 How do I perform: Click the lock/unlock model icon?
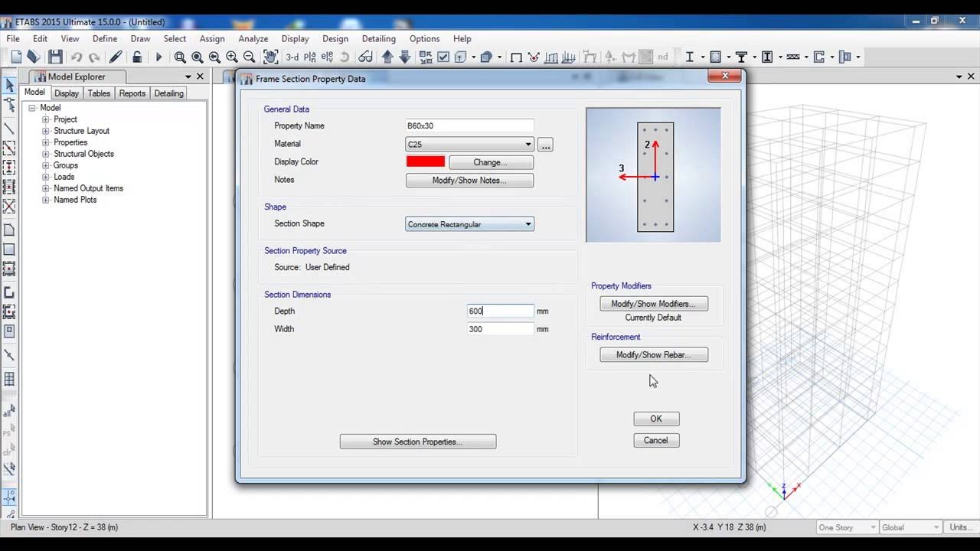pyautogui.click(x=137, y=57)
